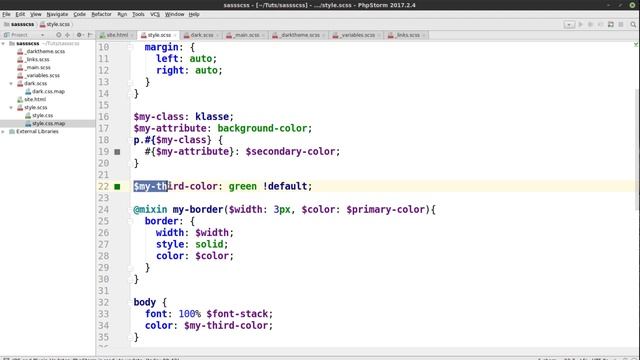
Task: Click '$secondary-color' on line 19
Action: tap(290, 151)
